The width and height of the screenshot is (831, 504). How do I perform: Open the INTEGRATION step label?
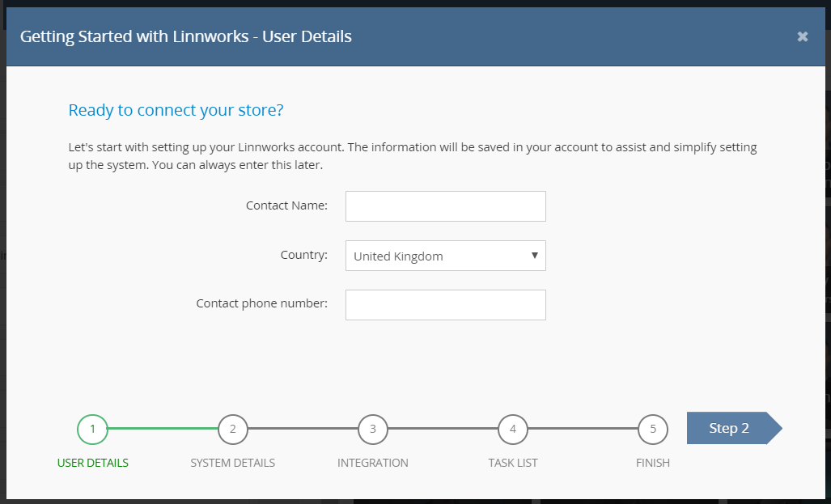372,463
